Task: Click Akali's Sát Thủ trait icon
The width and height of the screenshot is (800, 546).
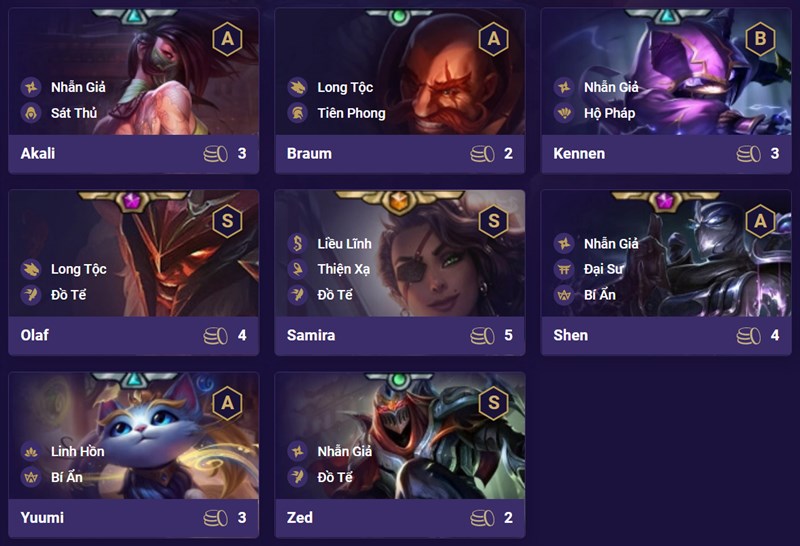Action: [x=31, y=113]
